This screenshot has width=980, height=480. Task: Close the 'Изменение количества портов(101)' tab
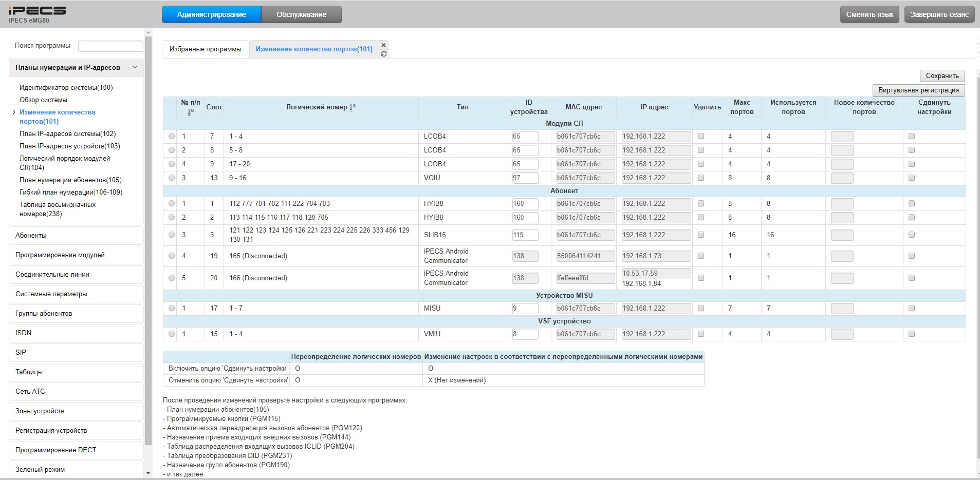point(383,45)
